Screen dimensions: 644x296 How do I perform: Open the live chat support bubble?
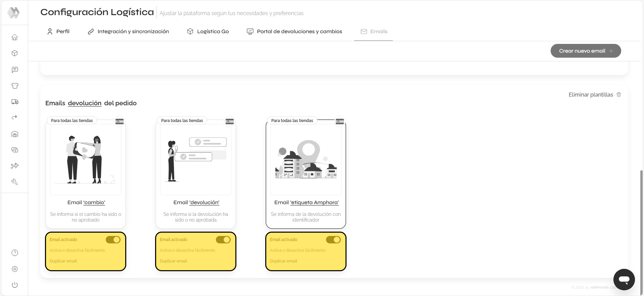click(624, 279)
